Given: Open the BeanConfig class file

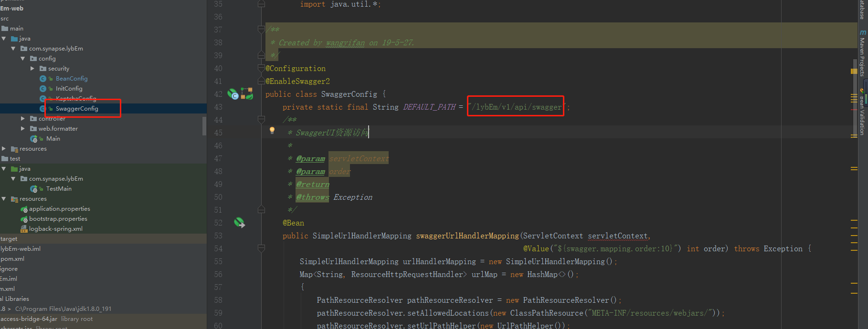Looking at the screenshot, I should tap(72, 79).
